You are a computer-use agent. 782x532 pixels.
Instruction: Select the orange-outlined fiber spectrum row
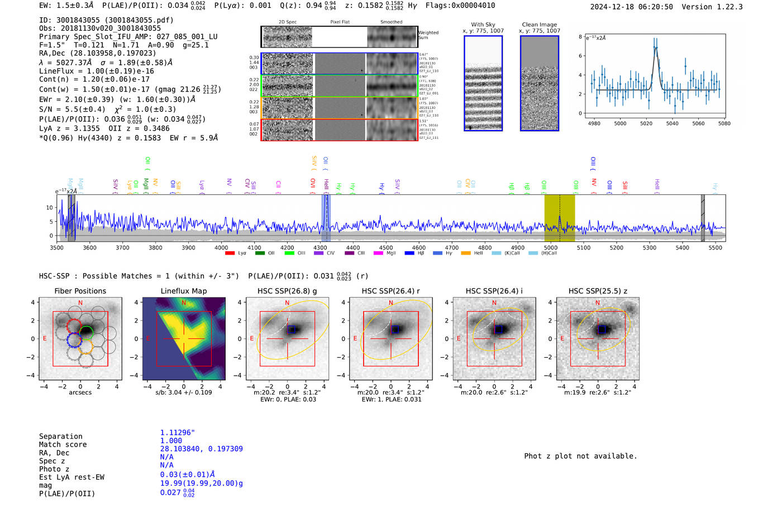[x=339, y=108]
